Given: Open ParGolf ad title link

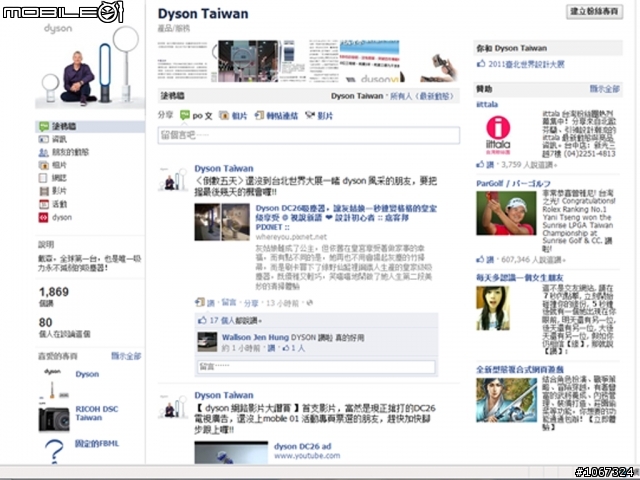Looking at the screenshot, I should pos(513,184).
